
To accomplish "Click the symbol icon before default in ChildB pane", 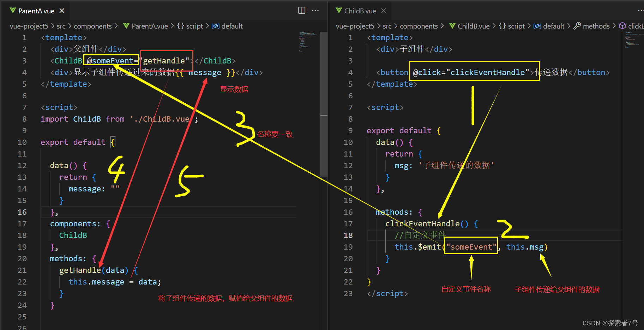I will pyautogui.click(x=537, y=26).
